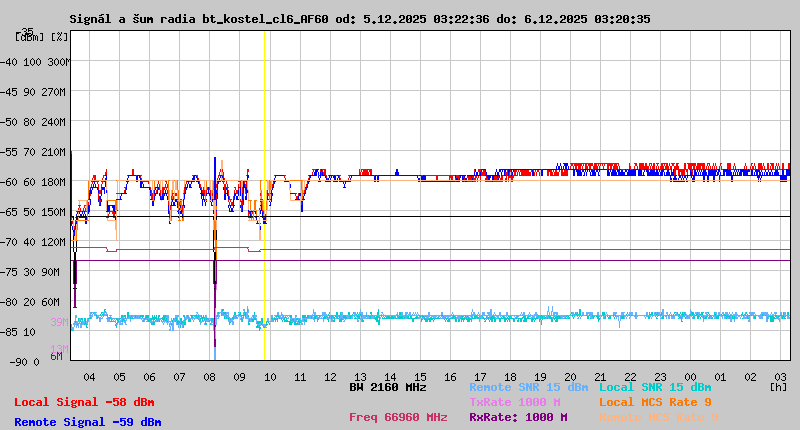Viewport: 800px width, 430px height.
Task: Select the RxRate: 1000 M legend label
Action: (x=518, y=417)
